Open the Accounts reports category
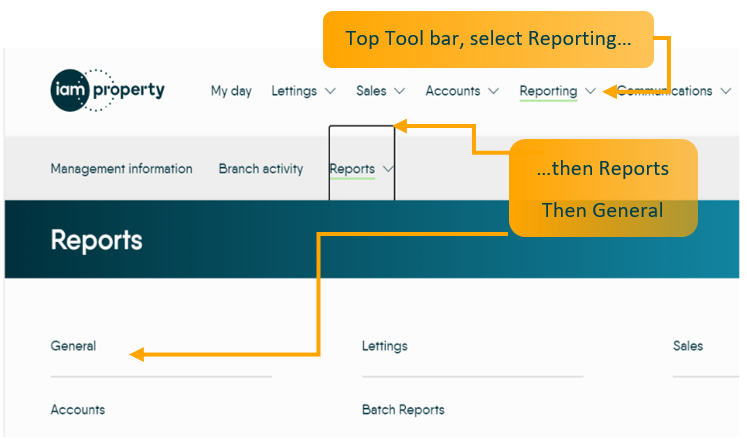The width and height of the screenshot is (747, 439). 78,409
